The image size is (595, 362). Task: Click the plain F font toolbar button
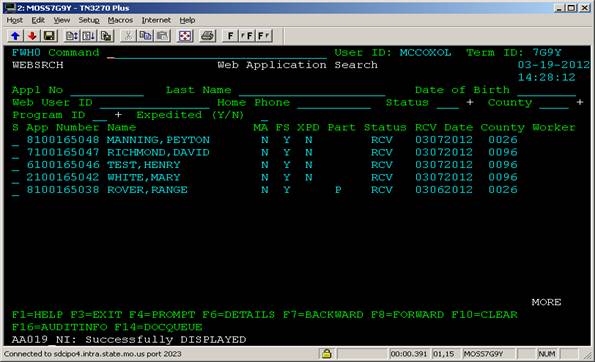[x=230, y=36]
